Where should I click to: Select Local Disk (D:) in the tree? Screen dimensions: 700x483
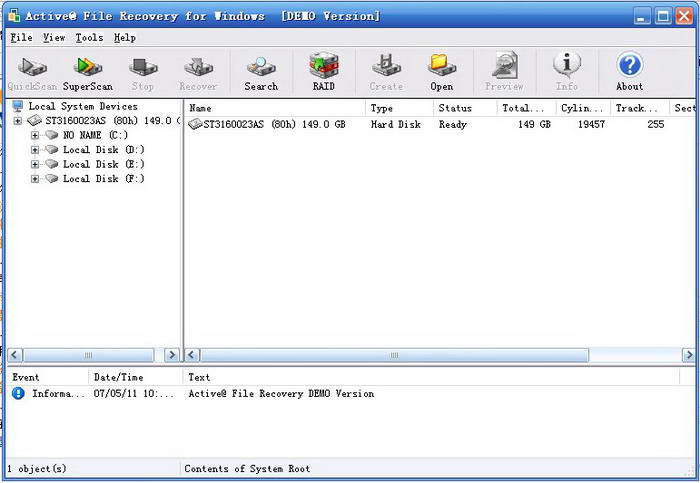click(104, 150)
